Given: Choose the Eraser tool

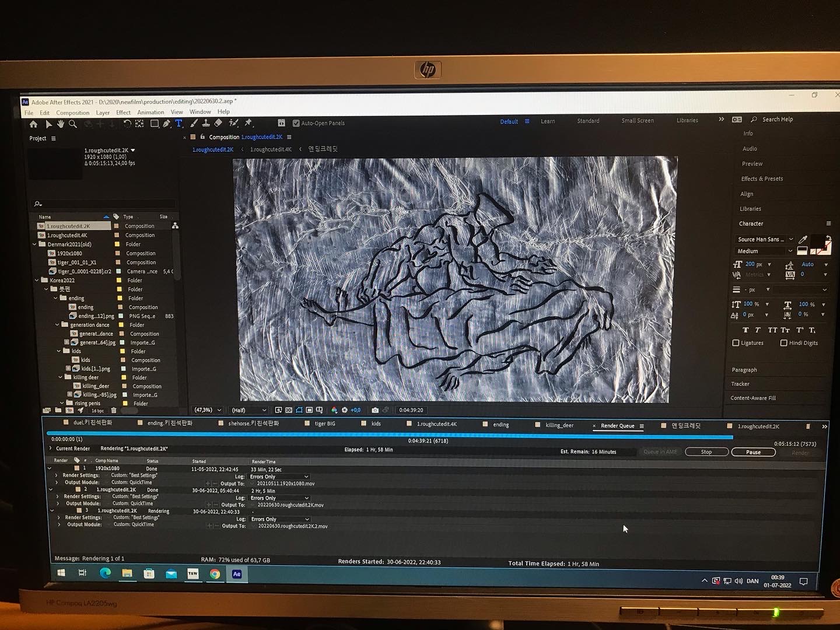Looking at the screenshot, I should 218,123.
